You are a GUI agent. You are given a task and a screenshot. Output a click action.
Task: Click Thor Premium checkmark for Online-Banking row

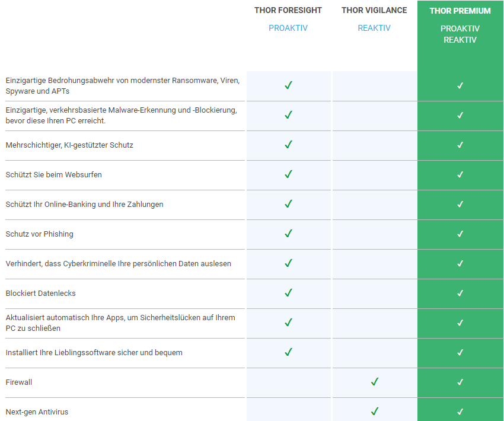460,204
